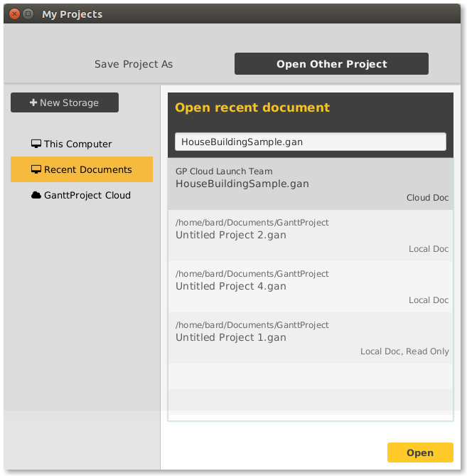
Task: Open the GanttProject Cloud storage
Action: [x=82, y=195]
